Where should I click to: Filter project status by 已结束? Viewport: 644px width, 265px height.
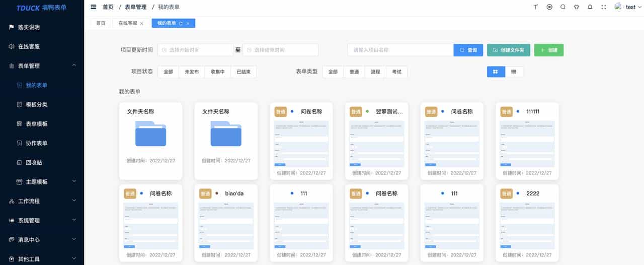pyautogui.click(x=244, y=72)
